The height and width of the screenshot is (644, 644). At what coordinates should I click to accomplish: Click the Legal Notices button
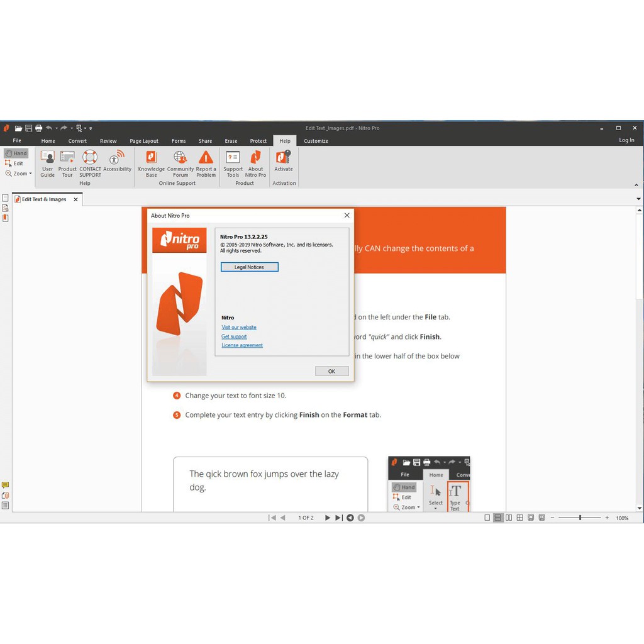249,267
